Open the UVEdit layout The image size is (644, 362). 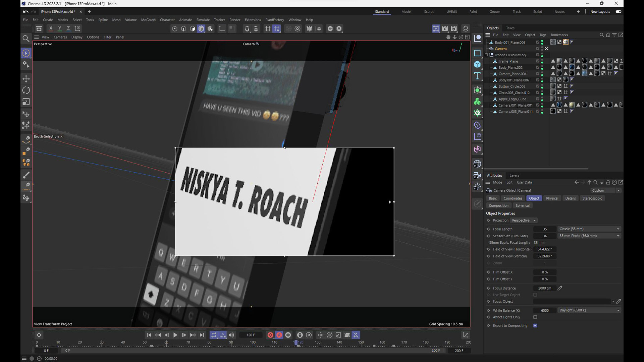click(x=451, y=12)
